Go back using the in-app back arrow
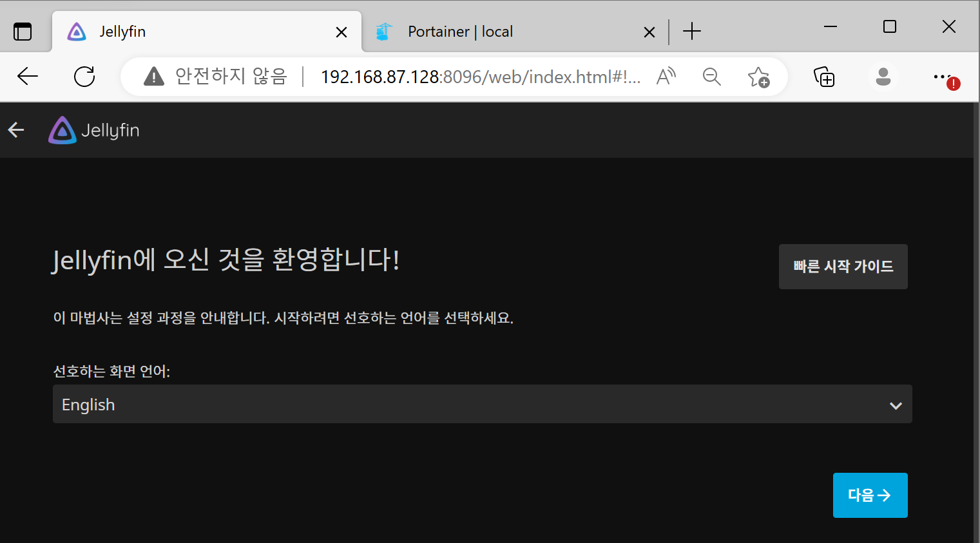Screen dimensions: 980x543 15,129
